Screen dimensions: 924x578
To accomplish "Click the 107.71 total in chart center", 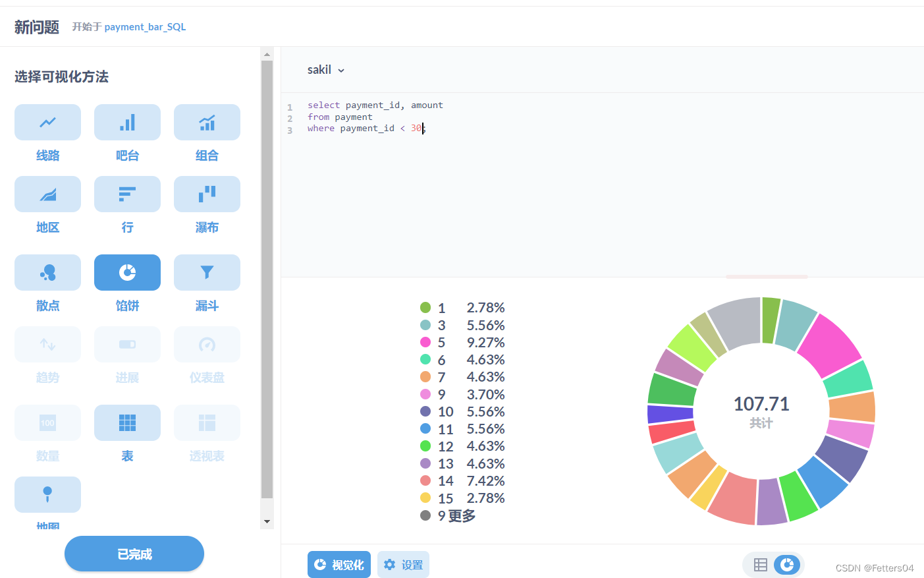I will pos(761,403).
